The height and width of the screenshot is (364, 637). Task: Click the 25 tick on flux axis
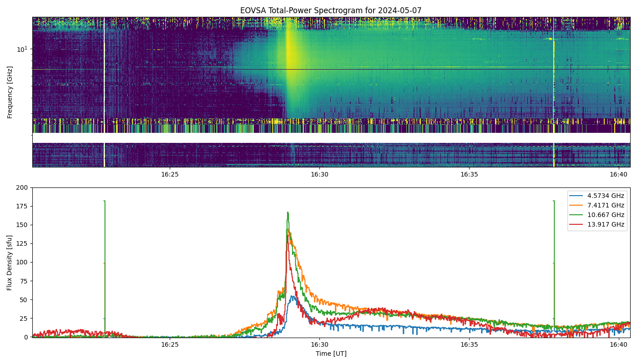click(25, 318)
